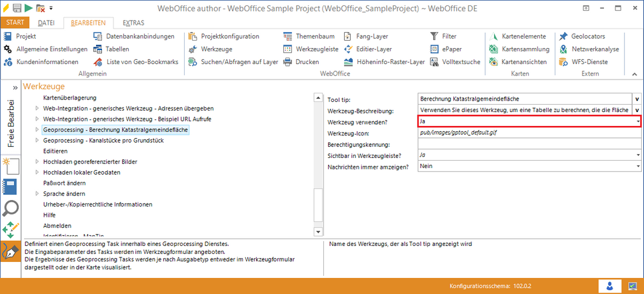Expand Sprache ändern node
Image resolution: width=644 pixels, height=294 pixels.
[x=37, y=194]
